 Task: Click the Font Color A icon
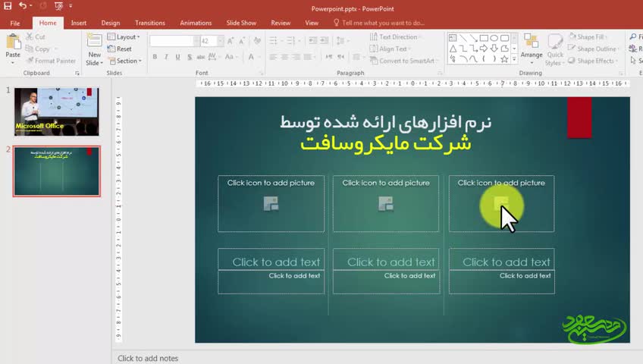coord(251,57)
